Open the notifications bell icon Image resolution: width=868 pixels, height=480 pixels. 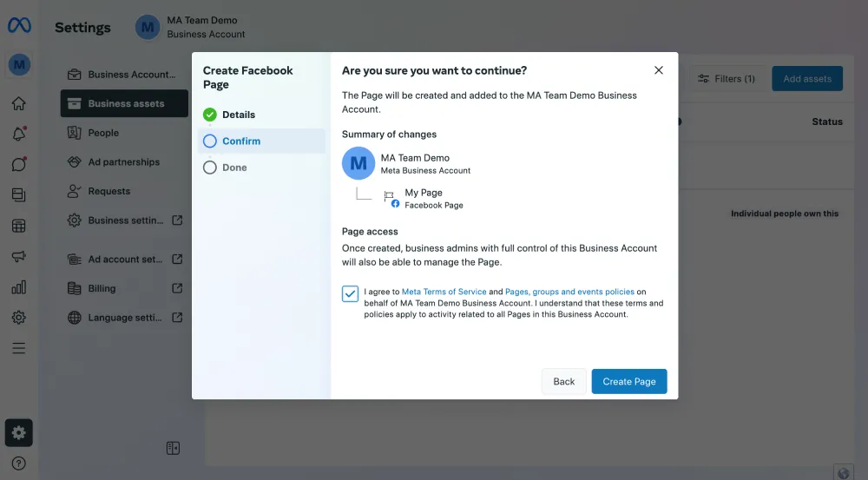(x=18, y=134)
